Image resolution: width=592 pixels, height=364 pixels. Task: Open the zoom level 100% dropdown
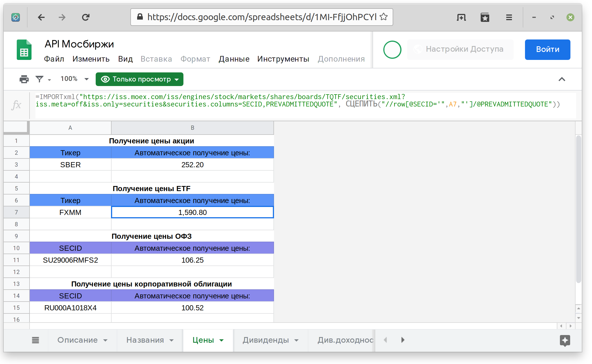74,79
